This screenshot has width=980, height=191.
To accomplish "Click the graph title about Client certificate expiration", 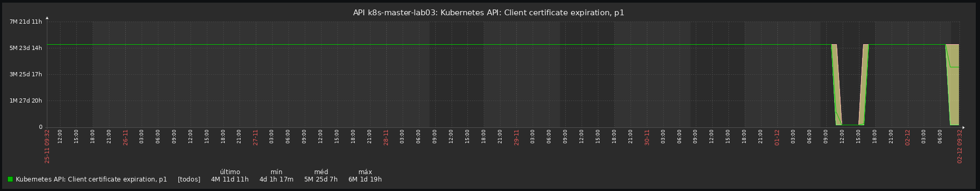I will point(488,13).
